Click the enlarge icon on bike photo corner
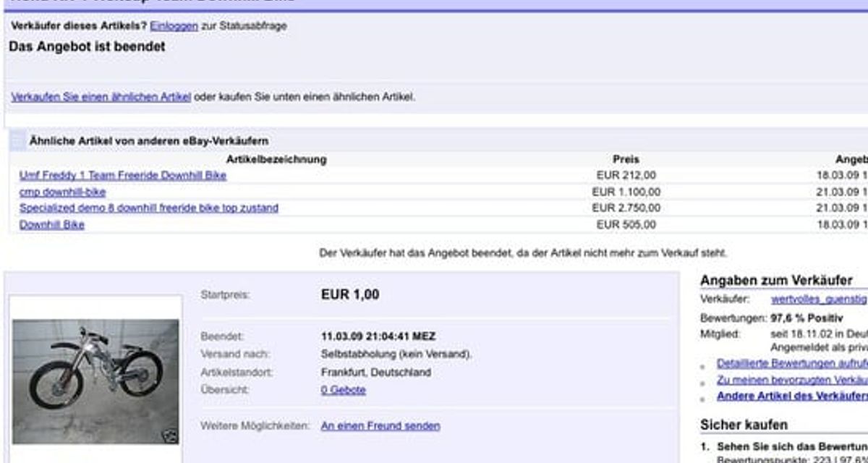 point(171,436)
